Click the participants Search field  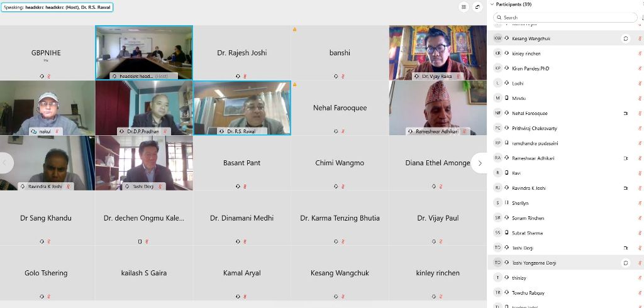click(x=565, y=17)
